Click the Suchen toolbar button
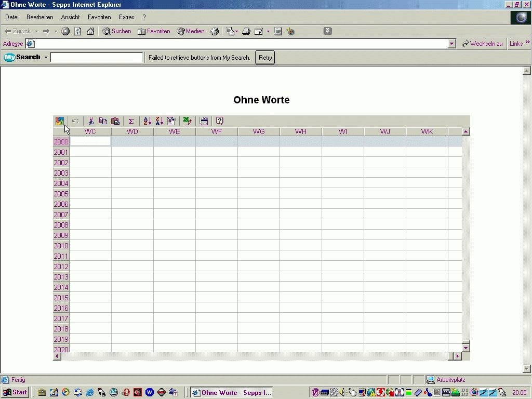The height and width of the screenshot is (399, 532). coord(117,31)
